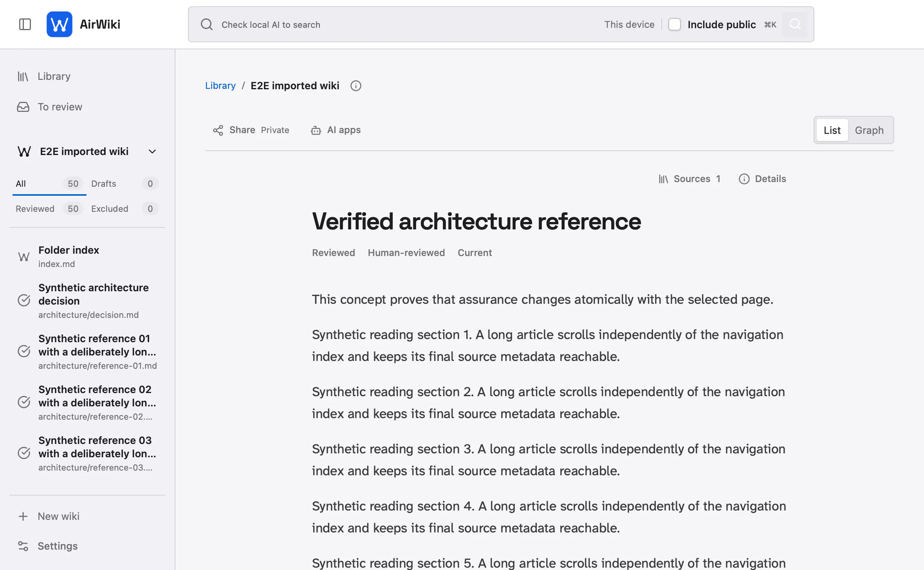Image resolution: width=924 pixels, height=570 pixels.
Task: Click the Current status label
Action: coord(475,253)
